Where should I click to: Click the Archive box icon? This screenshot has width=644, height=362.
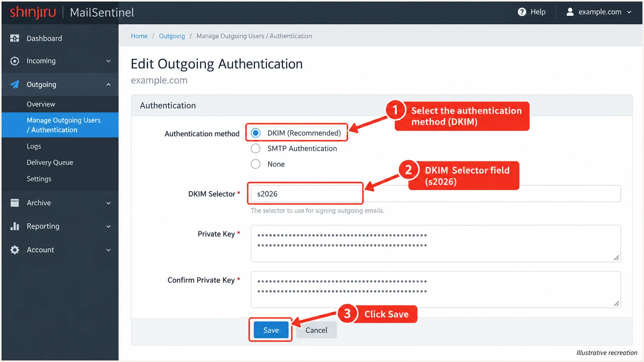tap(15, 203)
